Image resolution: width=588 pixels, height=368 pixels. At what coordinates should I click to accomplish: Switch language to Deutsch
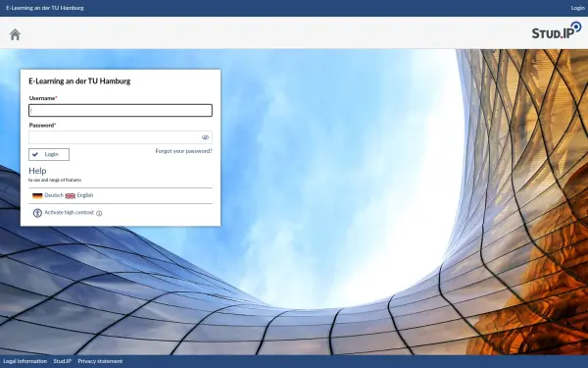tap(54, 195)
